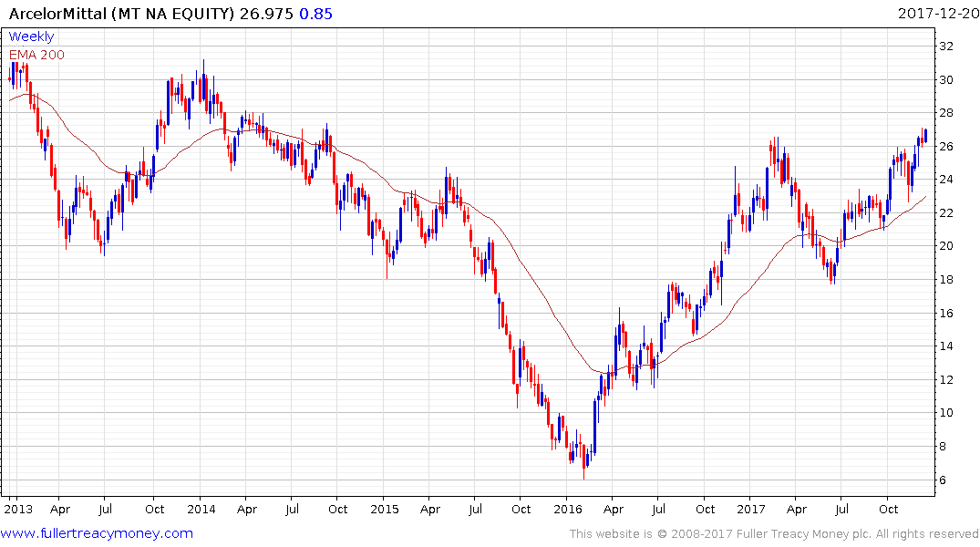Click the 12 price axis label
The width and height of the screenshot is (980, 547).
click(x=945, y=379)
